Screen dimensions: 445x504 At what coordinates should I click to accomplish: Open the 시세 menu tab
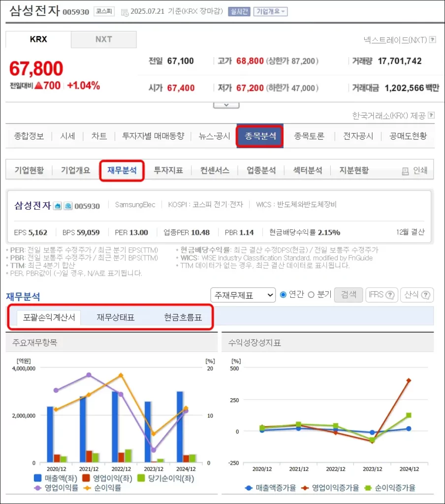[67, 136]
